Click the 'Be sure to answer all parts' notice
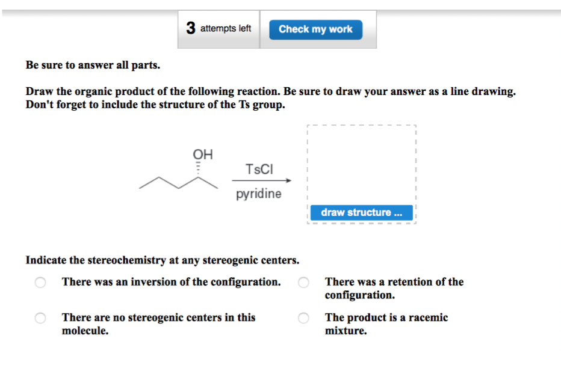561x392 pixels. tap(92, 65)
